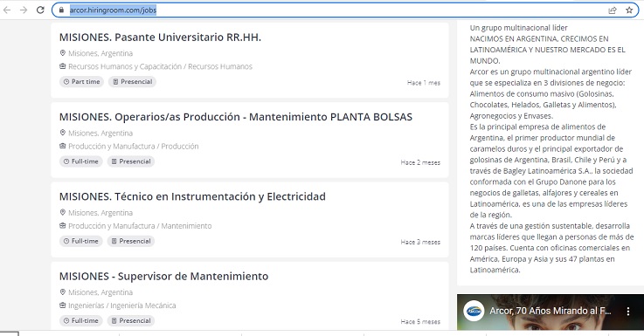This screenshot has width=644, height=336.
Task: Click the Presencial tag on Técnico en Instrumentación job
Action: [131, 241]
